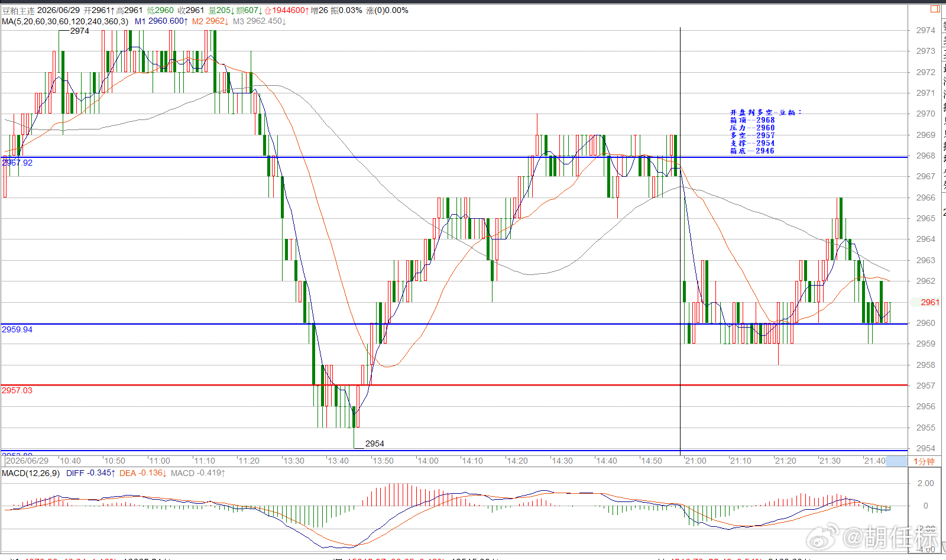Select the 2967.92 horizontal line label
The image size is (946, 560).
click(18, 163)
